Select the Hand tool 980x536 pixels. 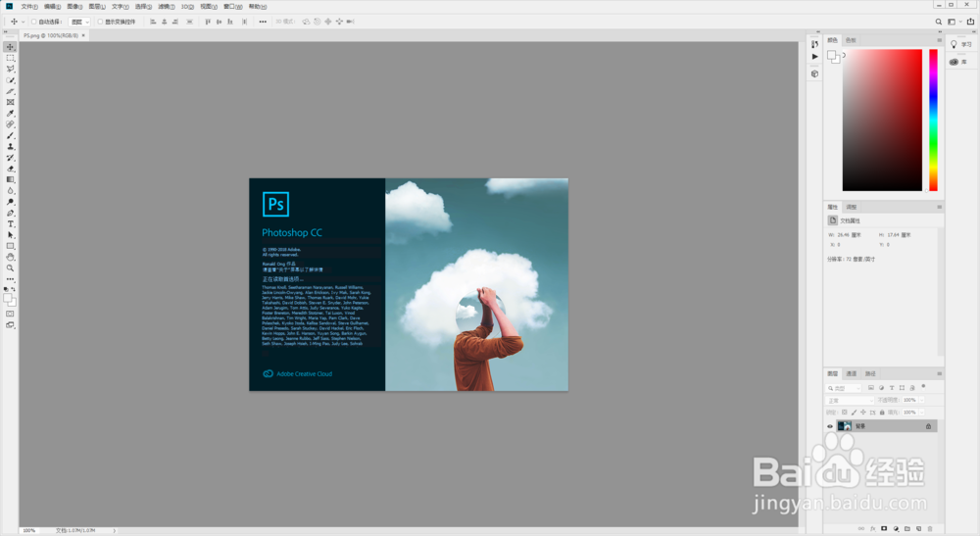(10, 258)
